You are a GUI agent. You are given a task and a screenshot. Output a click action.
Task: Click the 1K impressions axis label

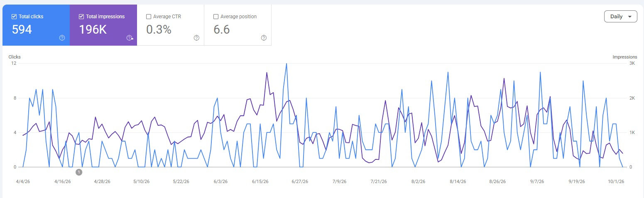pyautogui.click(x=632, y=132)
